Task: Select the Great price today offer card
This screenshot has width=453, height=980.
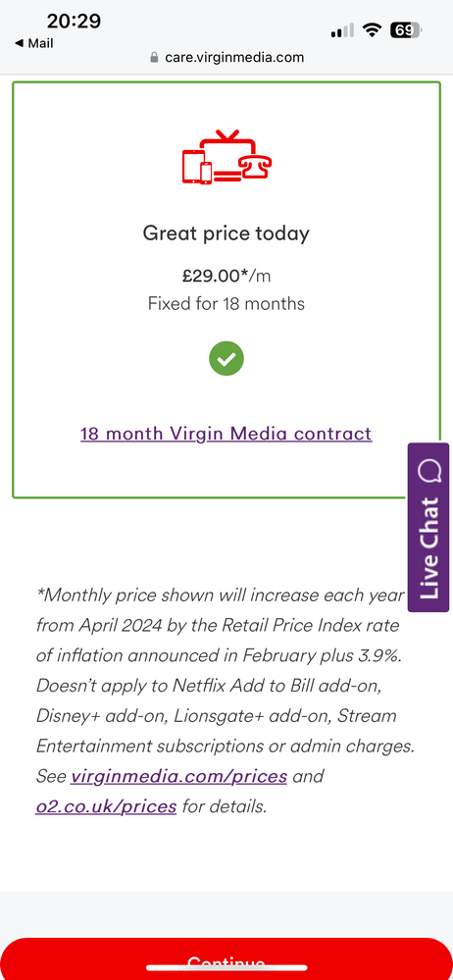Action: point(226,290)
